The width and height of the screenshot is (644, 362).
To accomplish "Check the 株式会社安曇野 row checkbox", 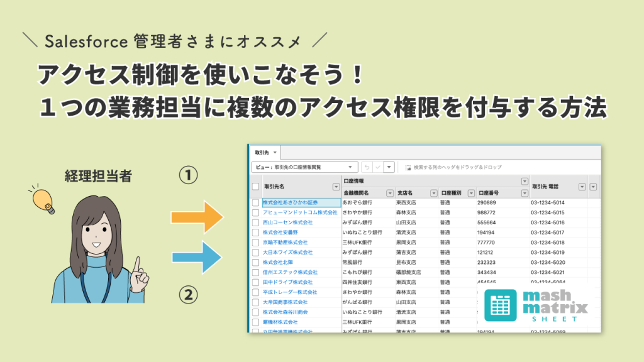I will pyautogui.click(x=255, y=233).
